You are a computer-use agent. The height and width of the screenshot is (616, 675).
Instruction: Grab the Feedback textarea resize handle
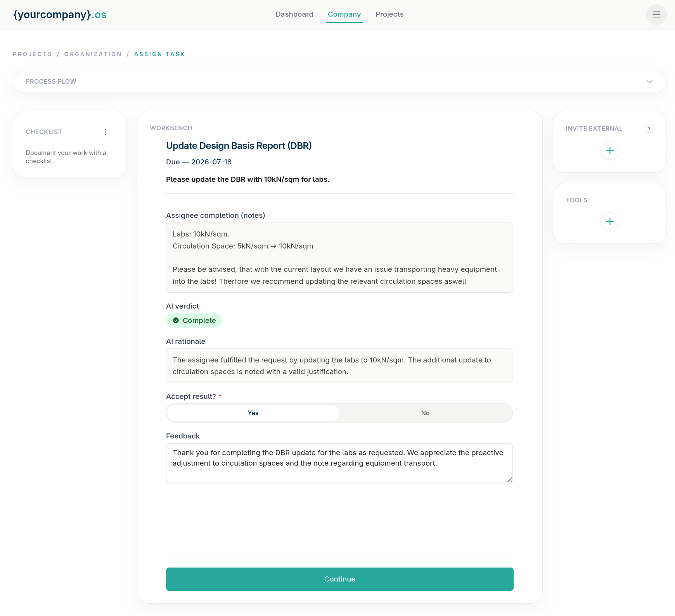pyautogui.click(x=509, y=480)
